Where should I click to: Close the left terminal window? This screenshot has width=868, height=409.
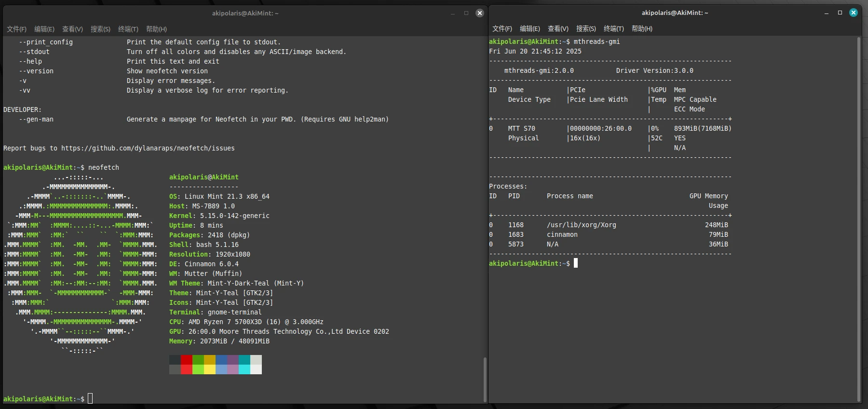(480, 13)
